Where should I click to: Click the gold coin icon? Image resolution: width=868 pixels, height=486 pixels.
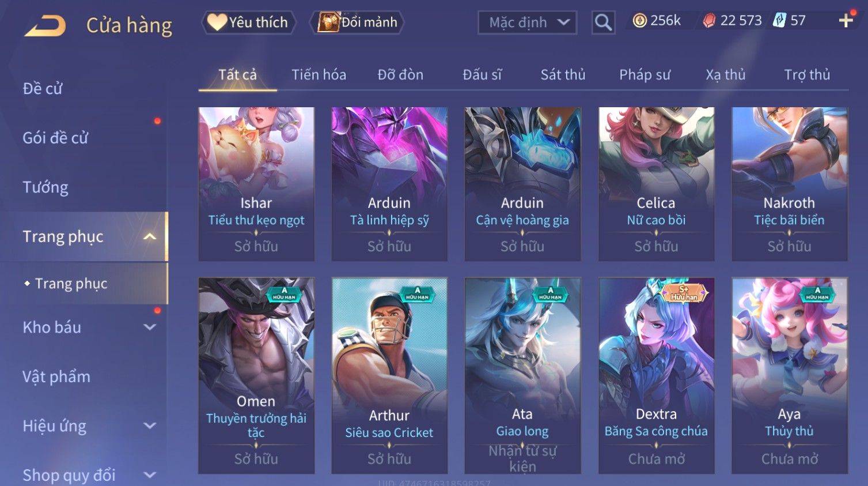(x=639, y=21)
